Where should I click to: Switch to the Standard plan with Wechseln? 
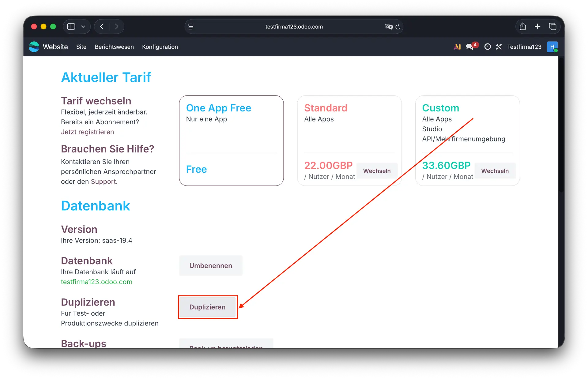point(377,171)
